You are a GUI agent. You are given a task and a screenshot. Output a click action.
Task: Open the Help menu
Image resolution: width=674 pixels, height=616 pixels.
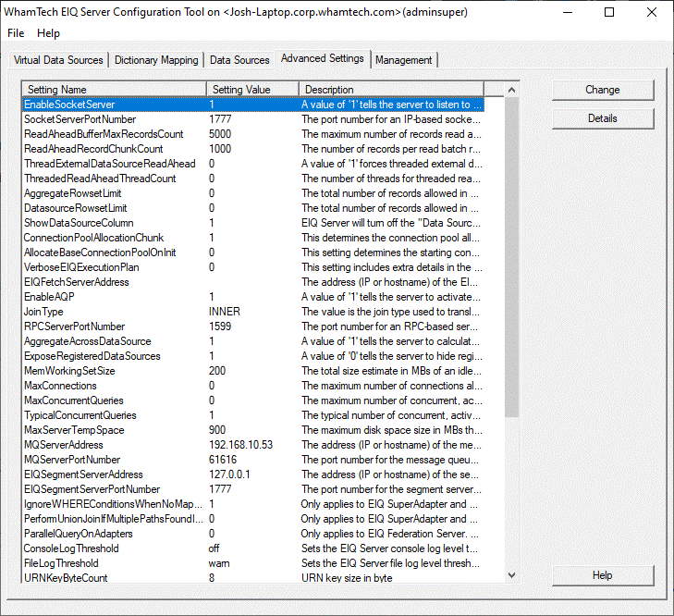click(x=48, y=33)
